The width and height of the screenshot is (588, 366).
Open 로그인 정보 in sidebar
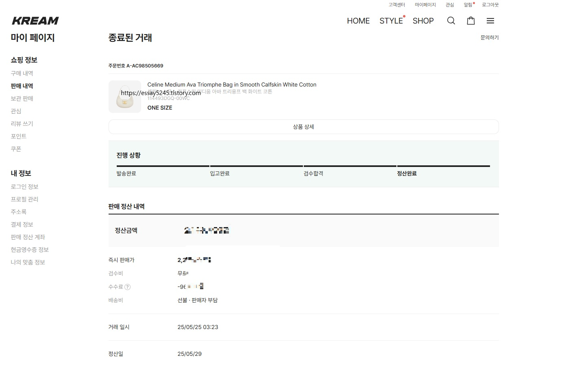24,186
